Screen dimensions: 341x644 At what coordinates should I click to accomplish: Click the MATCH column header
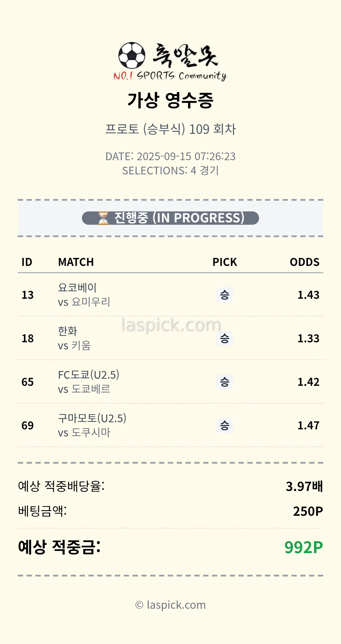(76, 262)
